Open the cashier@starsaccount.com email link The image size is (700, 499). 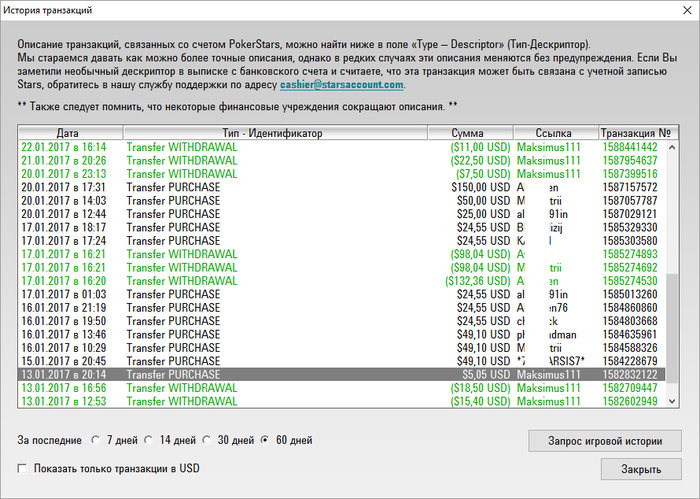pyautogui.click(x=342, y=85)
